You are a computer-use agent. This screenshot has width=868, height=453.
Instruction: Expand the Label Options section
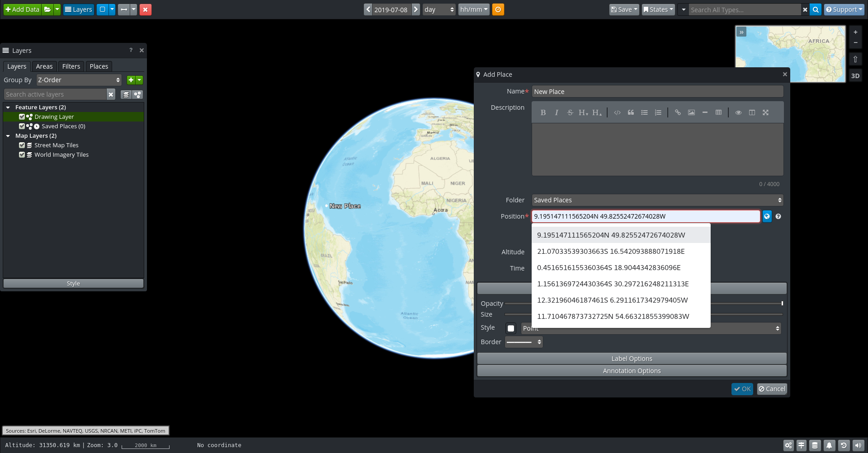point(631,358)
